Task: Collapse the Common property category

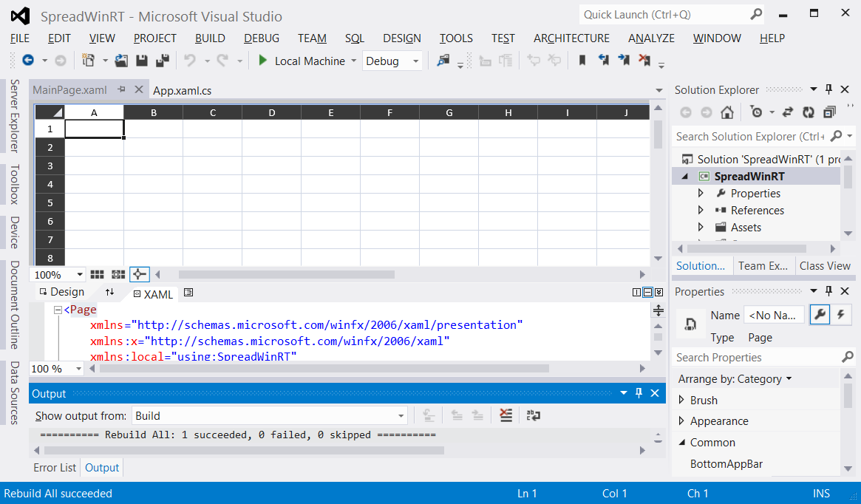Action: [682, 443]
